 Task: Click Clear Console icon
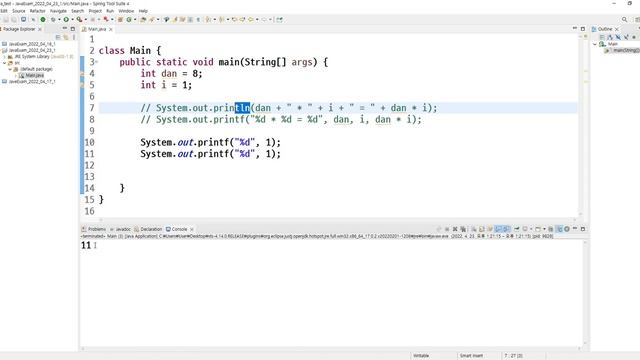(x=474, y=229)
